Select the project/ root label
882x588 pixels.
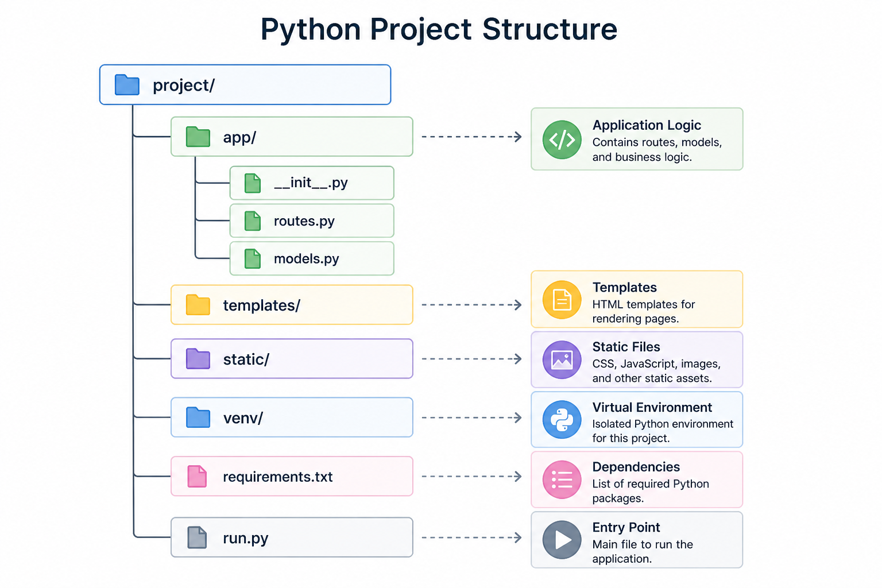pos(184,86)
